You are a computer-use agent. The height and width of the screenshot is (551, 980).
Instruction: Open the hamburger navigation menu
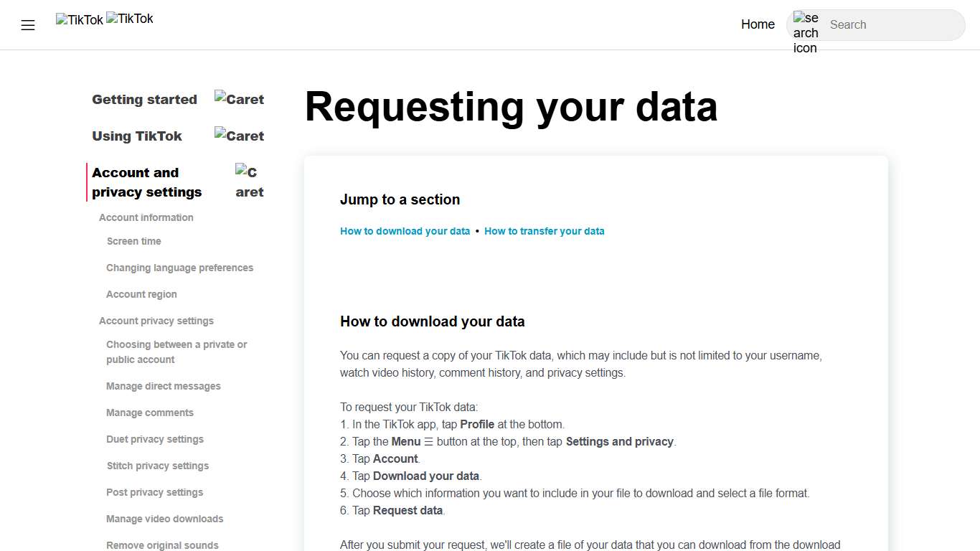tap(27, 24)
